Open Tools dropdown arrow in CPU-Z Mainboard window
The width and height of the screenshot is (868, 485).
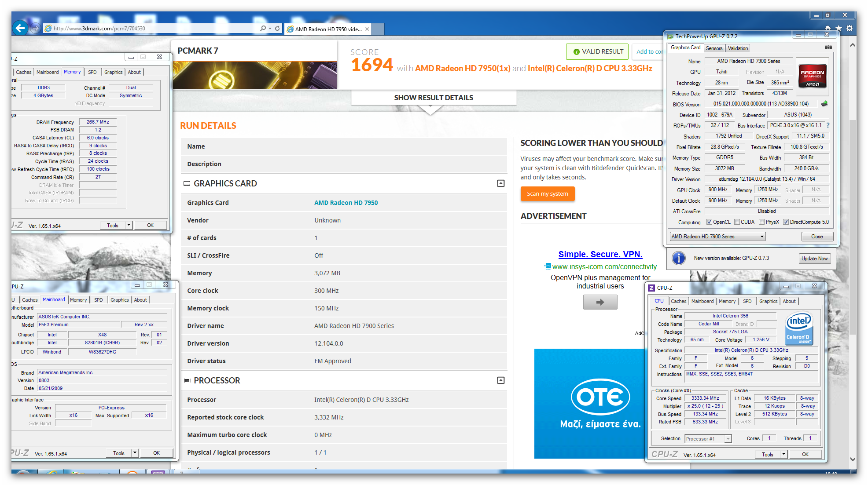[135, 453]
